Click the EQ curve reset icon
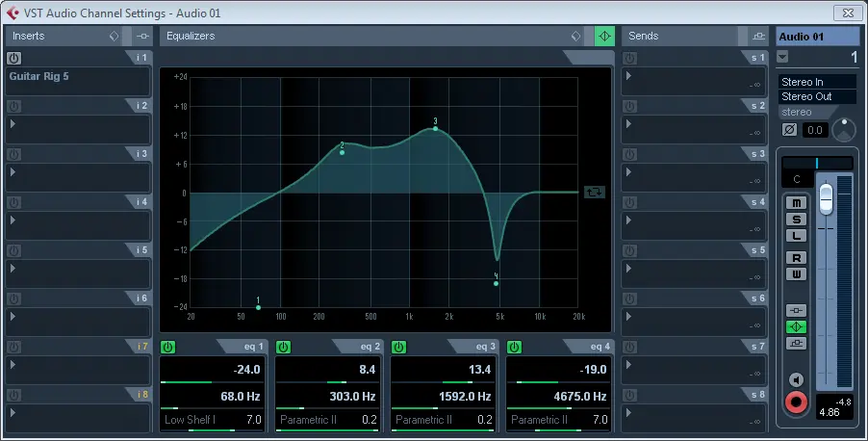 click(x=595, y=192)
